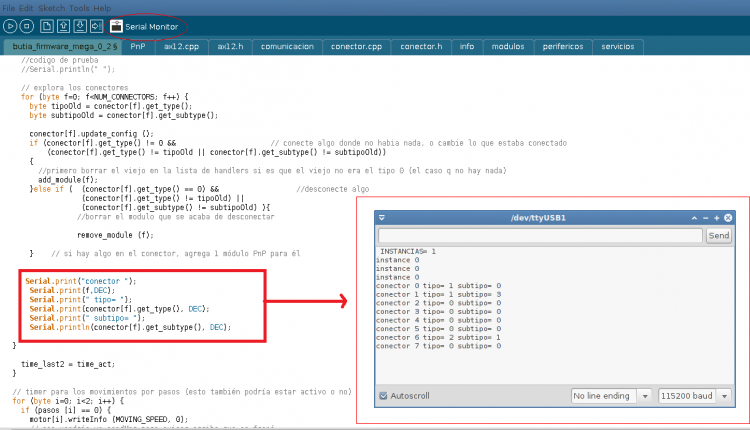Switch to the ax12.h tab
Screen dimensions: 750x430
229,46
